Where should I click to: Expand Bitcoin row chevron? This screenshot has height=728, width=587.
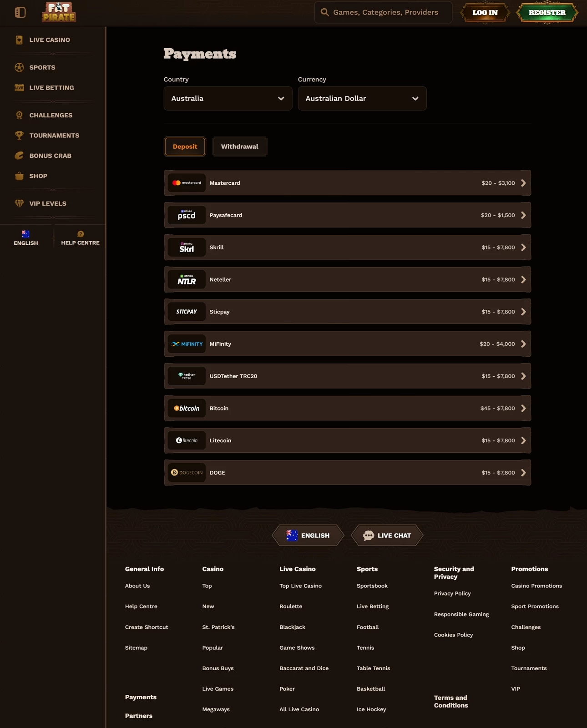click(x=523, y=409)
